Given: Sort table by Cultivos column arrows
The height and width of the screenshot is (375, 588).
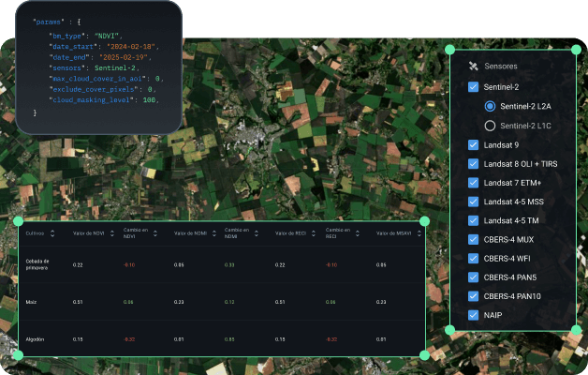Looking at the screenshot, I should pos(52,233).
